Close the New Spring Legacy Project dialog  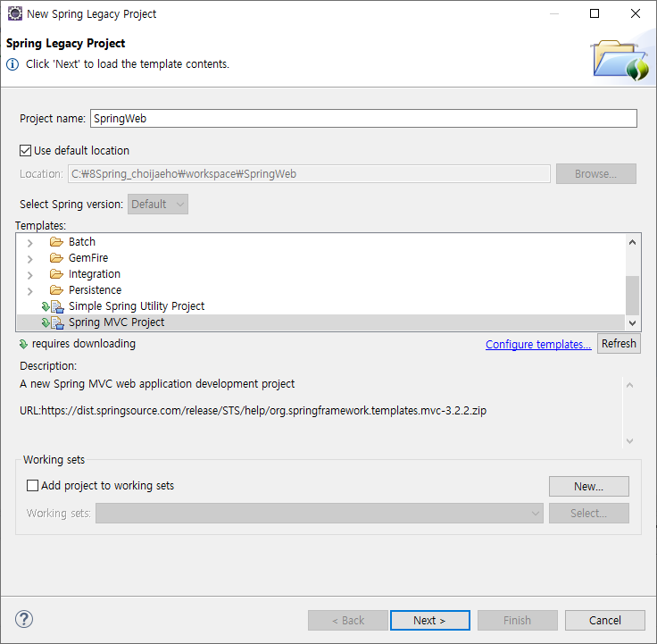pos(636,13)
